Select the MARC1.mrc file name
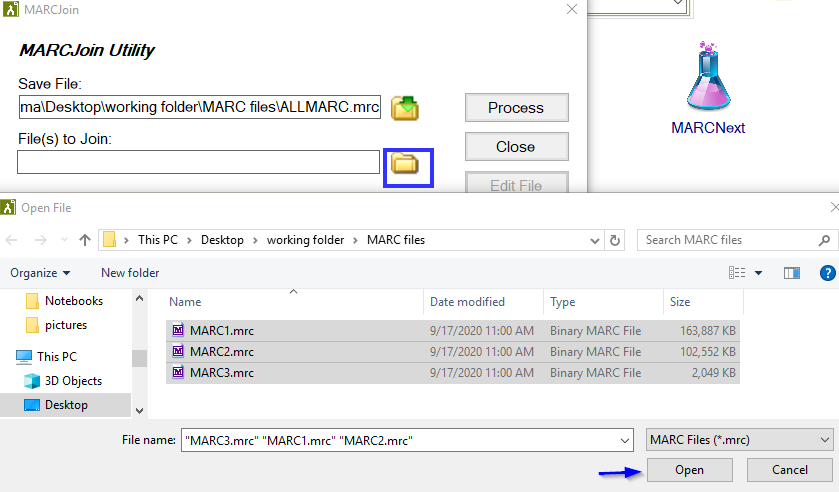This screenshot has width=839, height=492. point(222,331)
